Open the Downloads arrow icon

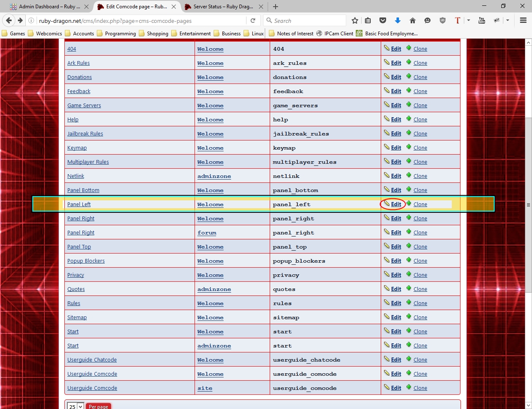coord(397,20)
